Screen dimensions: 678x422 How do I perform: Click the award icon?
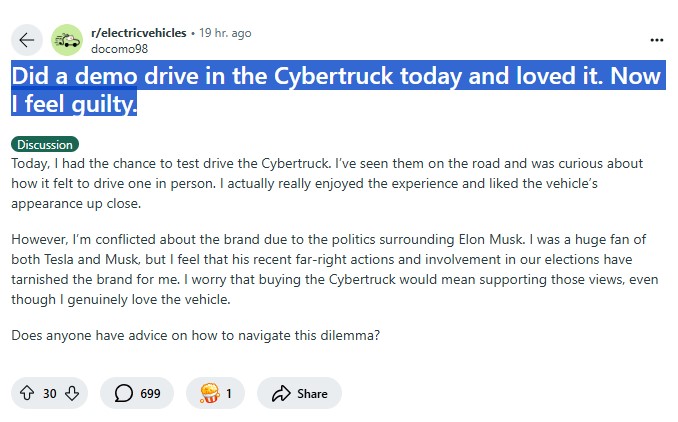click(209, 393)
